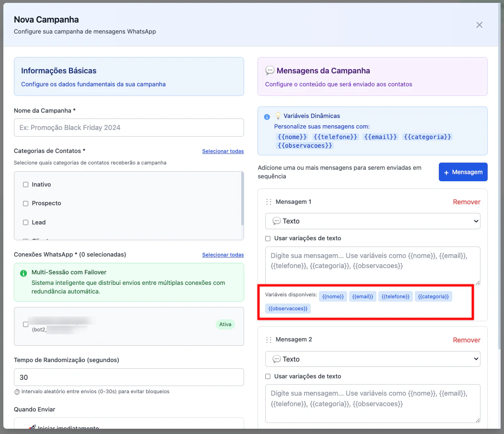Click the speech bubble icon in Mensagens da Campanha
The height and width of the screenshot is (434, 504).
[x=270, y=70]
